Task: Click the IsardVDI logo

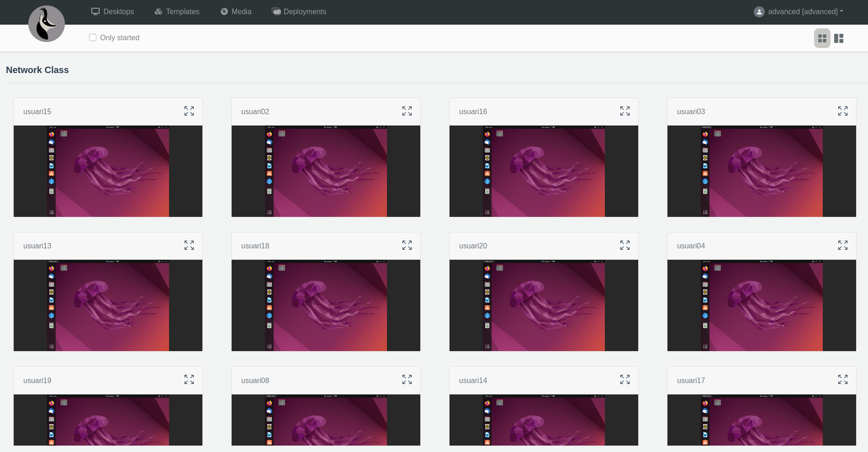Action: pyautogui.click(x=47, y=24)
